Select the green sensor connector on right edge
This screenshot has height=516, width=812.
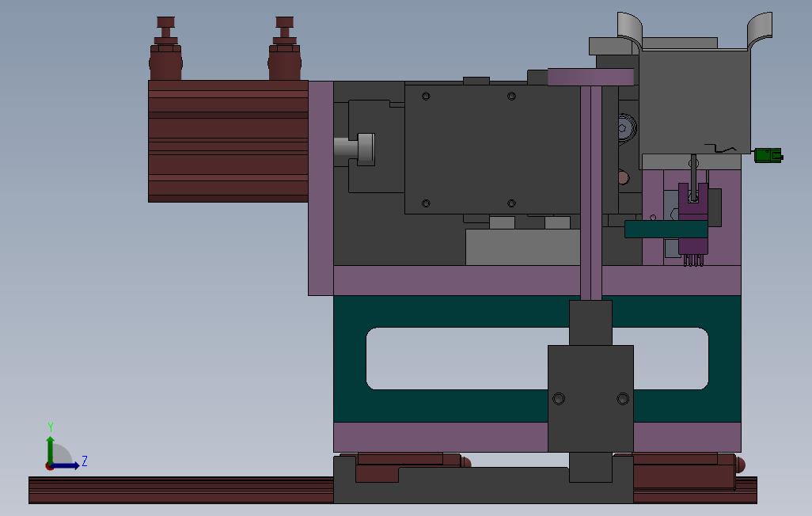pos(768,155)
